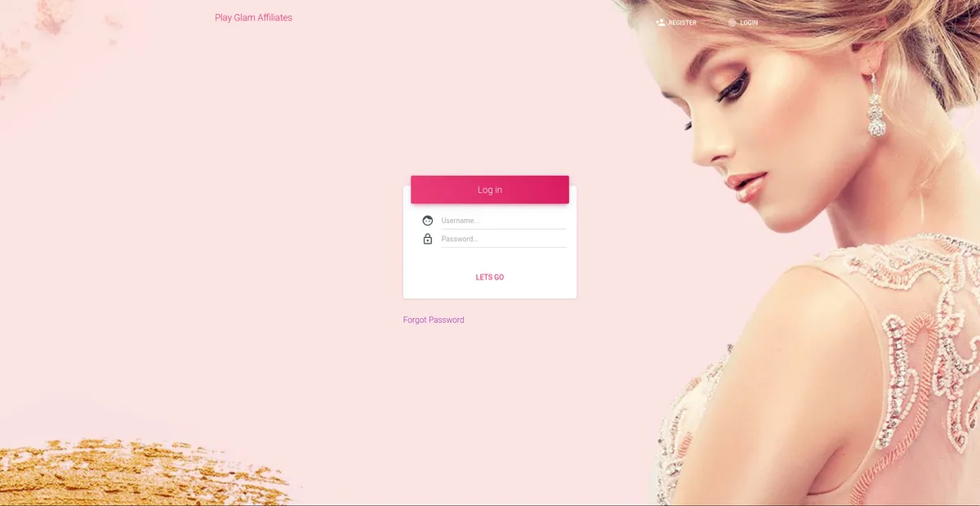Focus the Username input field
This screenshot has height=506, width=980.
click(504, 221)
